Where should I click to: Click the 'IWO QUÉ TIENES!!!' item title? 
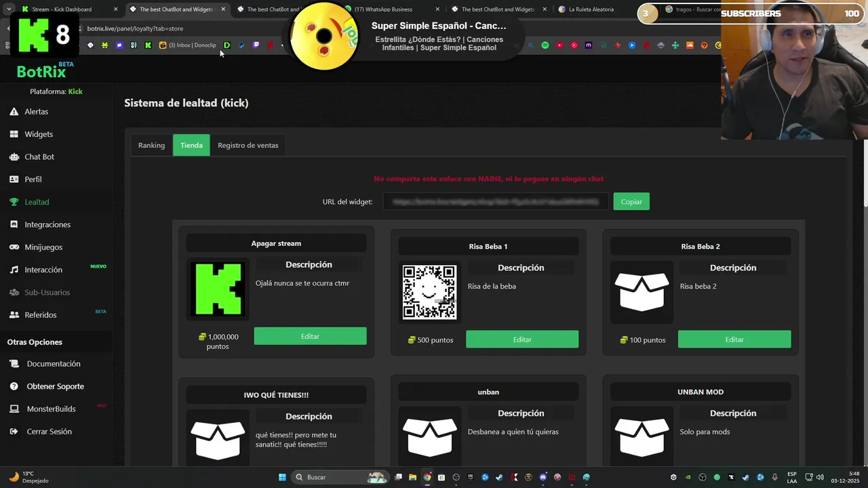pyautogui.click(x=276, y=395)
